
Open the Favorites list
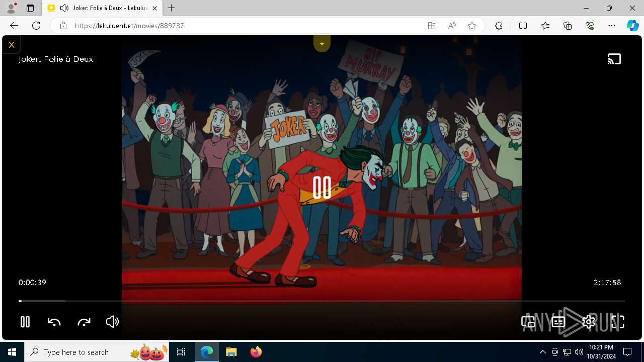tap(545, 26)
